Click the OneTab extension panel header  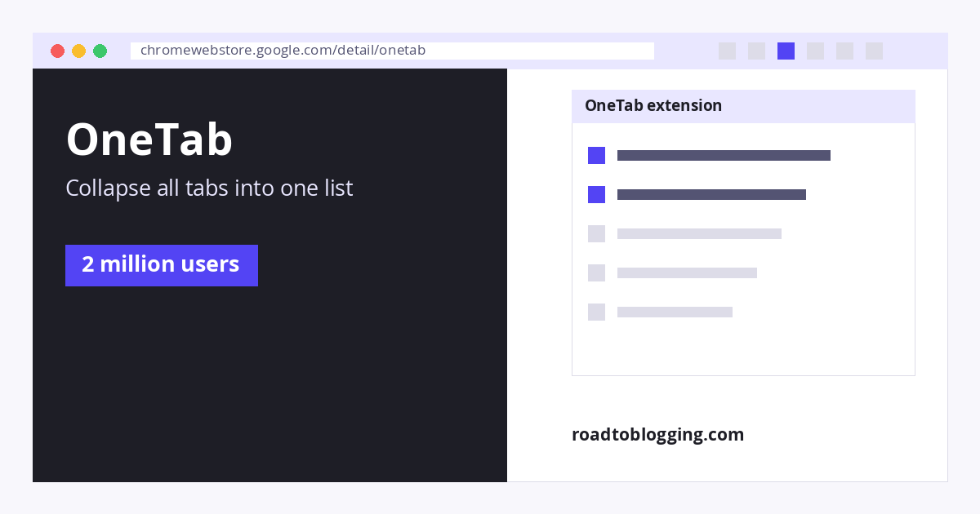tap(743, 106)
